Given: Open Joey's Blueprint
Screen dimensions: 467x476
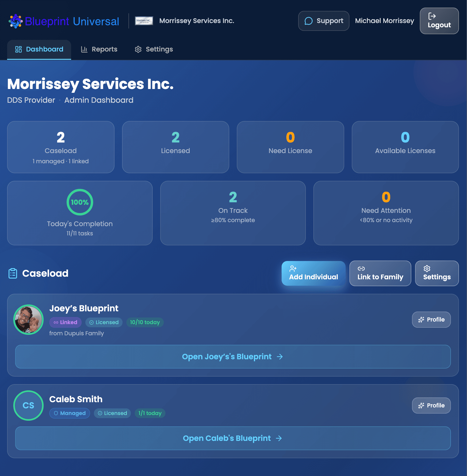Looking at the screenshot, I should 233,357.
